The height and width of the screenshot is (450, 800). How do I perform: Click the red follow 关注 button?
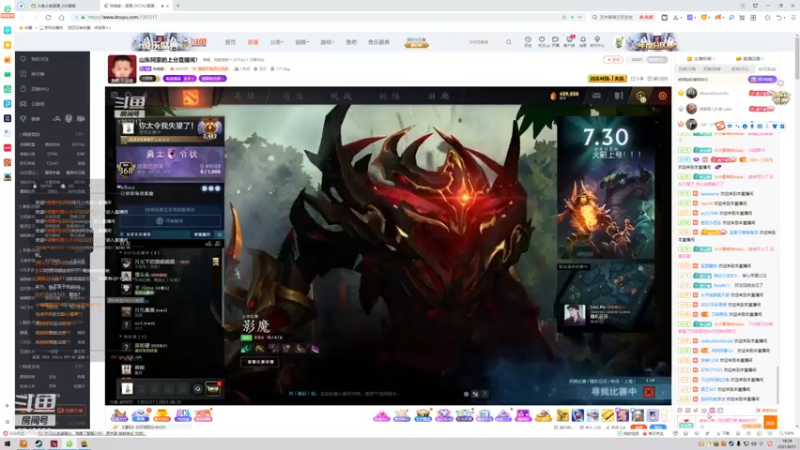point(613,60)
